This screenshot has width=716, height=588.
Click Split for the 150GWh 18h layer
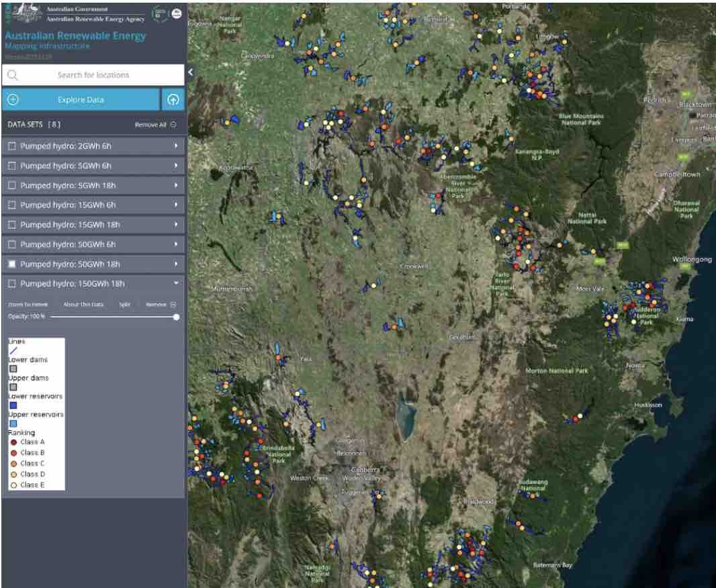coord(124,304)
